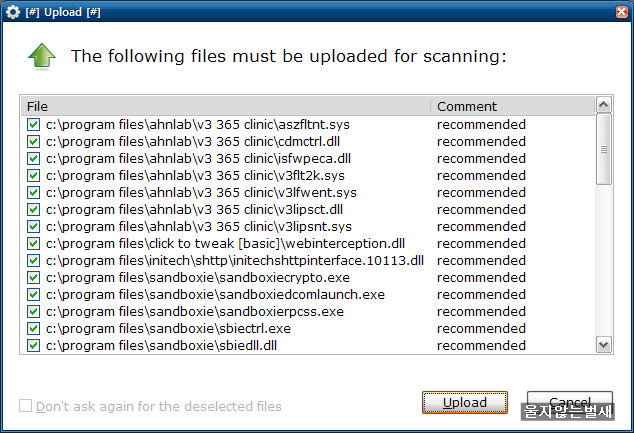Image resolution: width=634 pixels, height=433 pixels.
Task: Close the Upload dialog window
Action: (x=622, y=12)
